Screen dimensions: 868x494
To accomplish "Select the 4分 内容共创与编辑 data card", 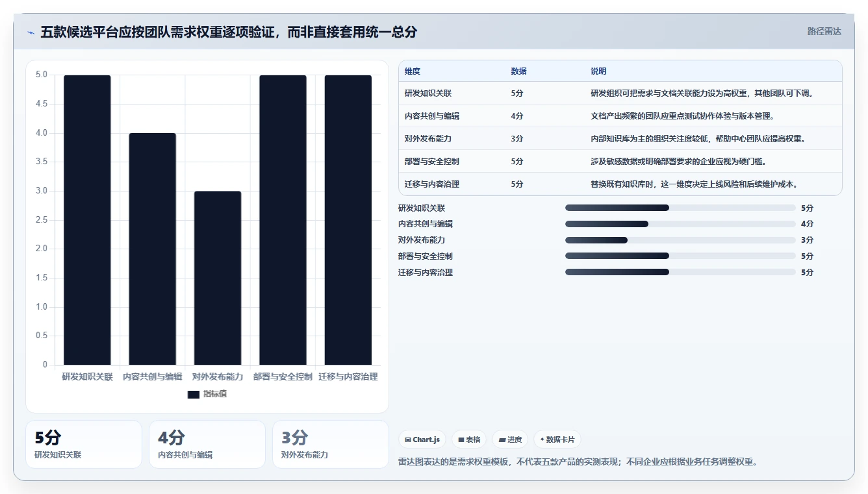I will tap(207, 444).
